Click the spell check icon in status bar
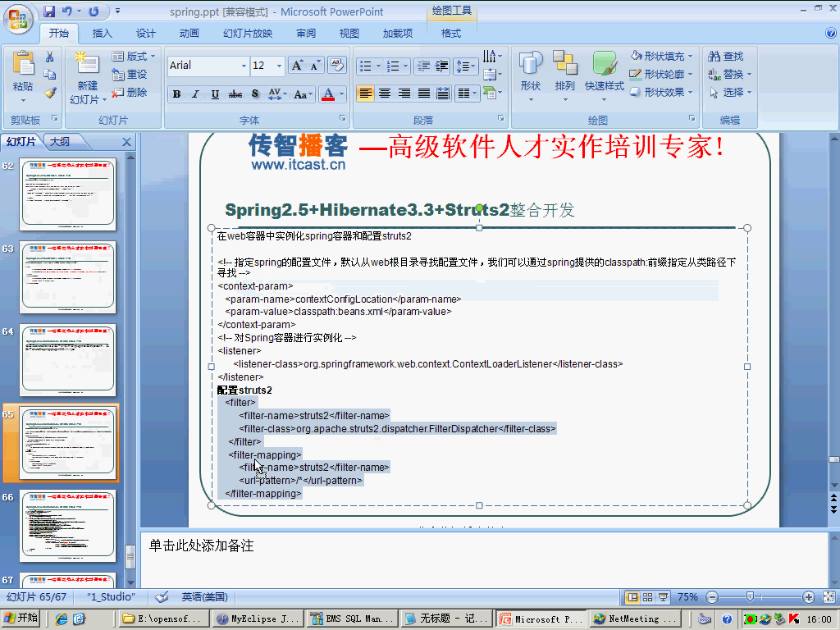840x630 pixels. point(162,597)
